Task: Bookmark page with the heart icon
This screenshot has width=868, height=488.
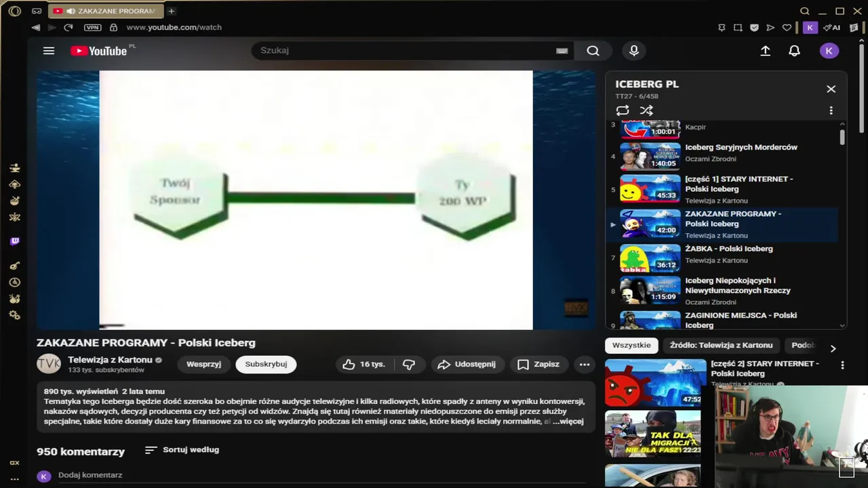Action: pos(787,28)
